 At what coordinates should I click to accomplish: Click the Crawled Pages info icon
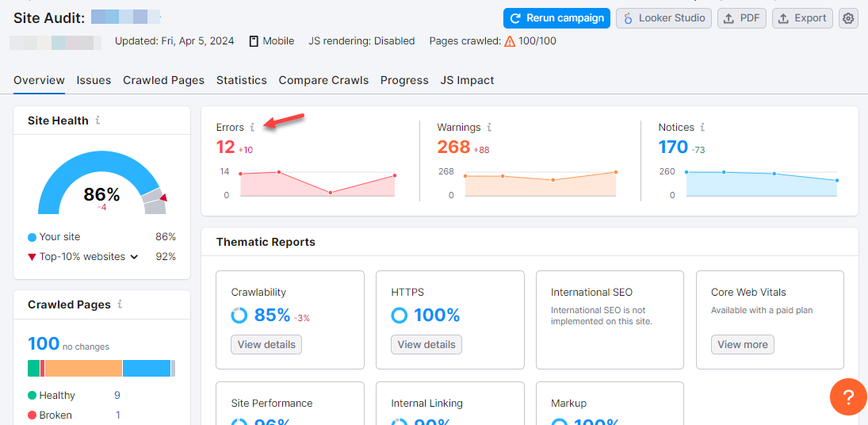click(x=120, y=304)
